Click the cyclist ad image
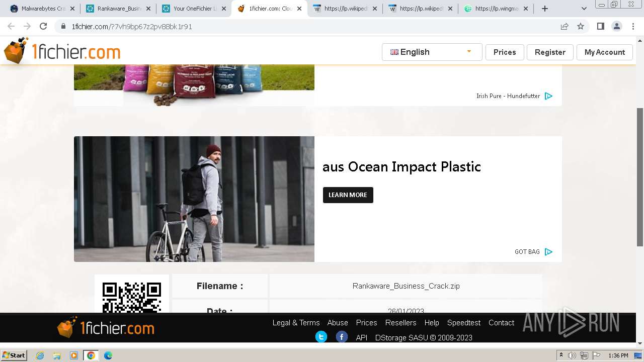The width and height of the screenshot is (644, 362). tap(194, 199)
